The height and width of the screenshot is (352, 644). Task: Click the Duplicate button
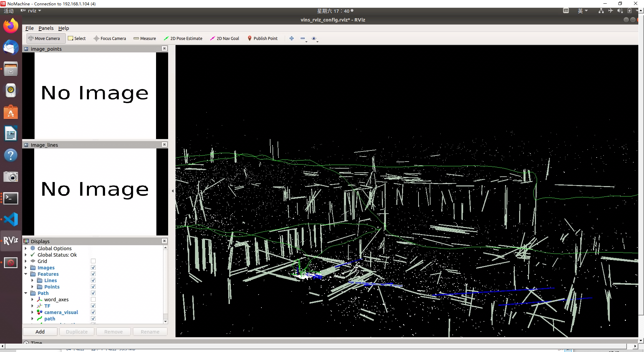[x=77, y=332]
